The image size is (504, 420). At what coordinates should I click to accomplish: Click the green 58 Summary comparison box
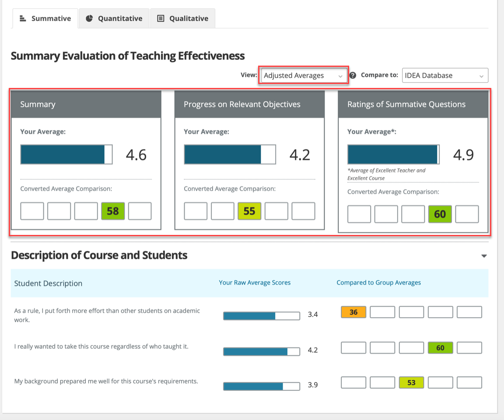coord(113,211)
